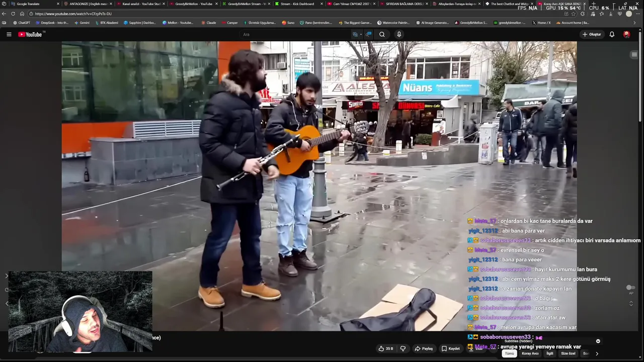Click the street musicians video player
The image size is (644, 362).
(x=319, y=186)
